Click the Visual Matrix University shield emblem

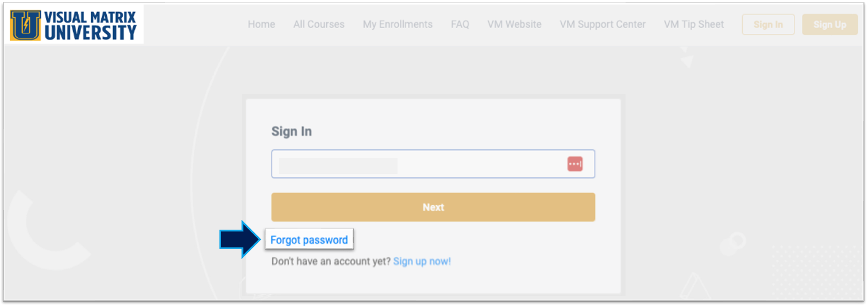coord(26,25)
